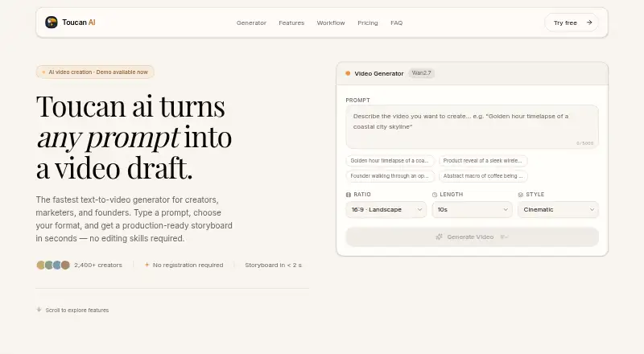
Task: Click inside the prompt text area
Action: [472, 126]
